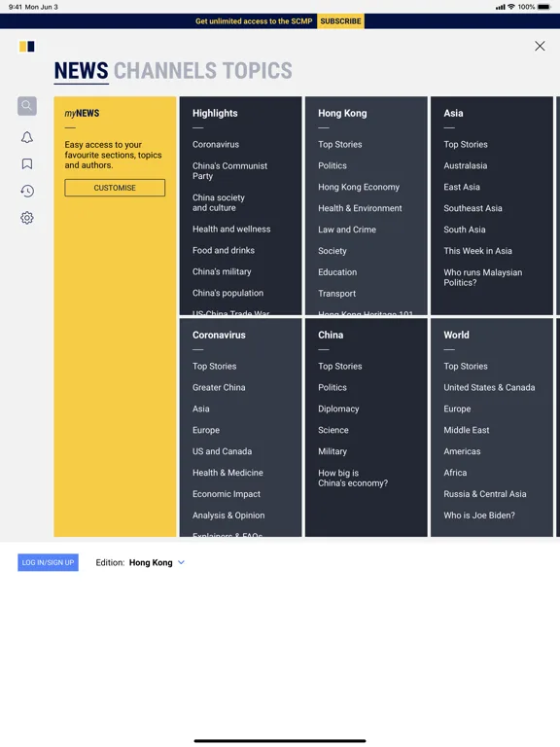Open notifications bell icon
The image size is (560, 747).
point(27,137)
